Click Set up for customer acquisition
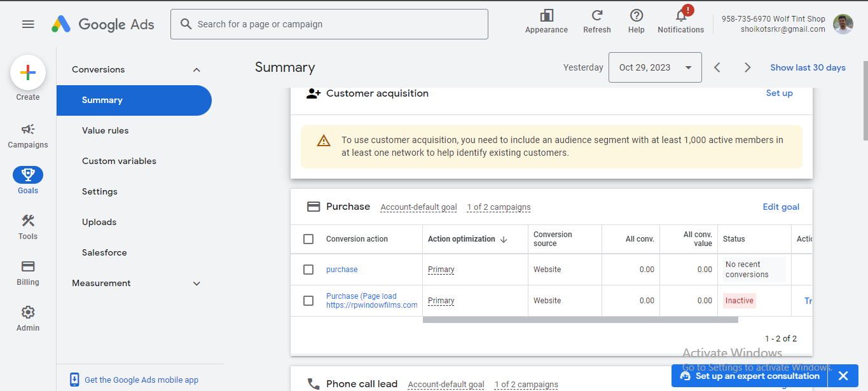The width and height of the screenshot is (868, 391). click(779, 93)
